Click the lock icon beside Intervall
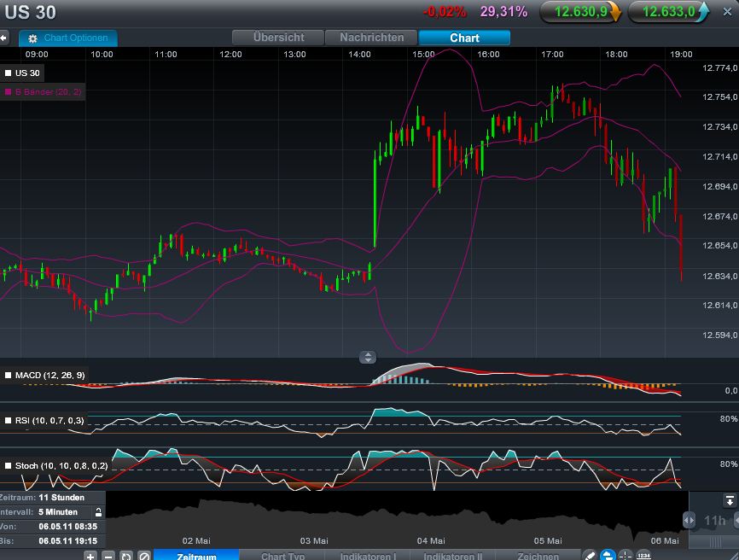 (x=98, y=512)
